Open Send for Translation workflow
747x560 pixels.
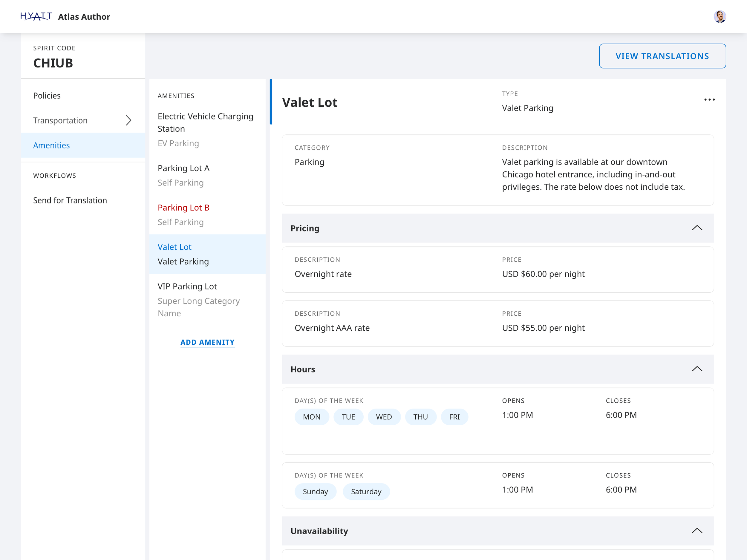click(70, 200)
